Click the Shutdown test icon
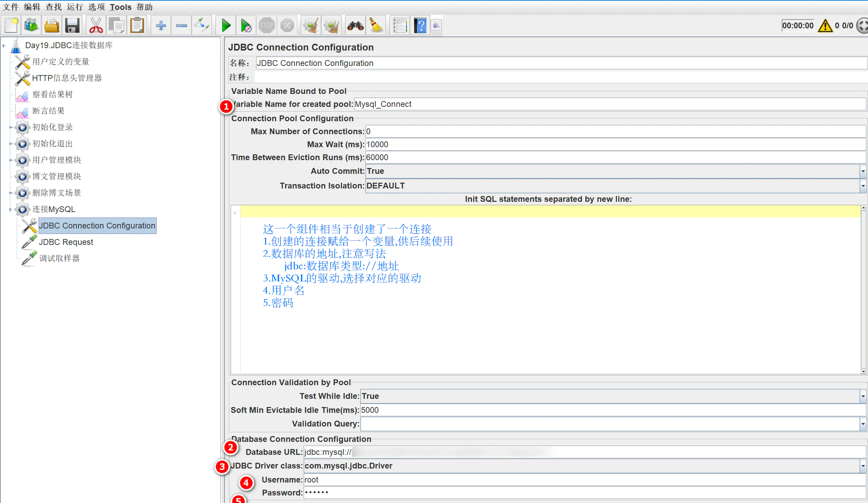Viewport: 868px width, 503px height. (x=287, y=26)
